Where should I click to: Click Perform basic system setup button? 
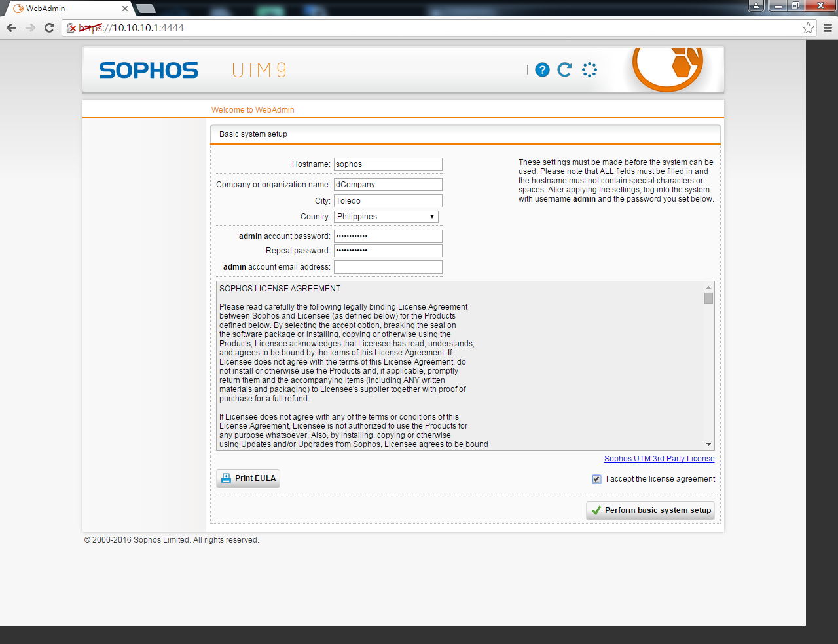click(650, 510)
